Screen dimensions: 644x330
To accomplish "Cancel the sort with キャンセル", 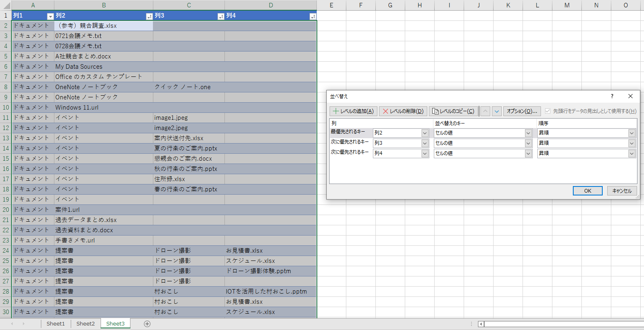I will (622, 191).
